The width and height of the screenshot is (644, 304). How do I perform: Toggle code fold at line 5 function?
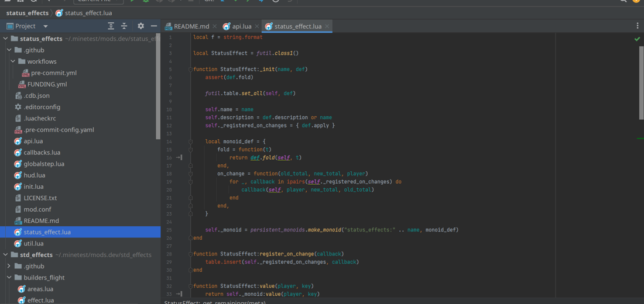click(190, 70)
